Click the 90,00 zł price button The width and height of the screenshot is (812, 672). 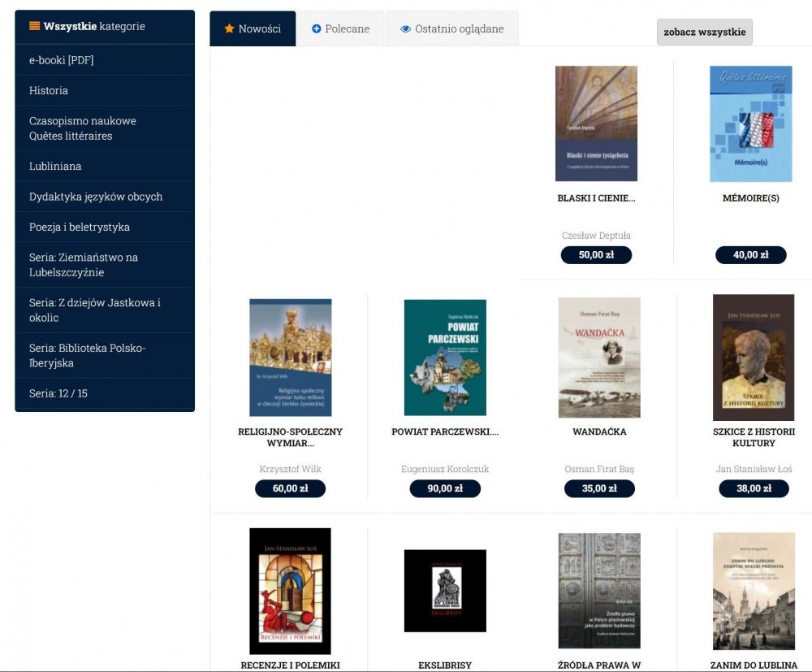(445, 488)
